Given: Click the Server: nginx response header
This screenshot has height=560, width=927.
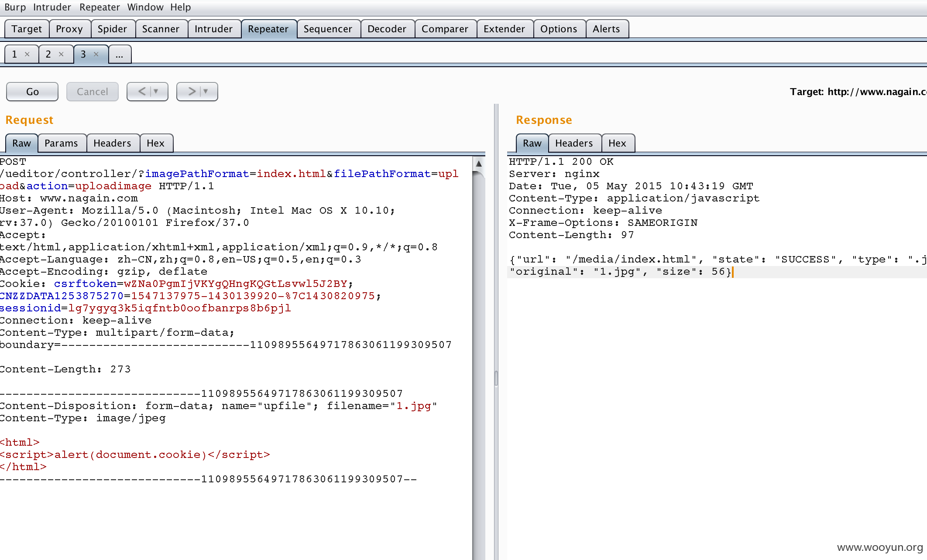Looking at the screenshot, I should tap(554, 174).
